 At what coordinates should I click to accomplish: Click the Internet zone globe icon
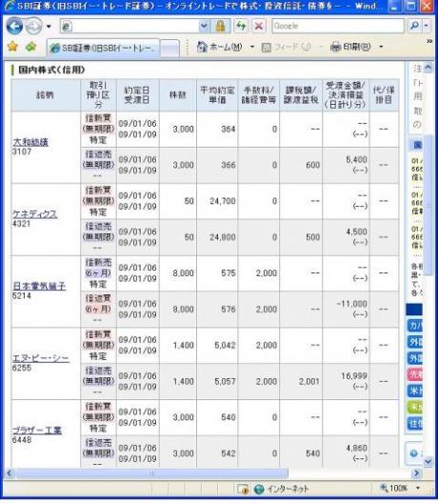[x=259, y=489]
